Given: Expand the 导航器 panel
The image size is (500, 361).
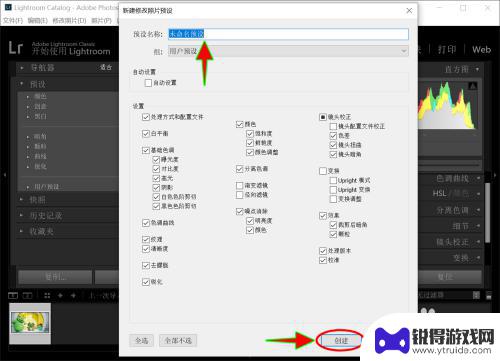Looking at the screenshot, I should pos(22,68).
